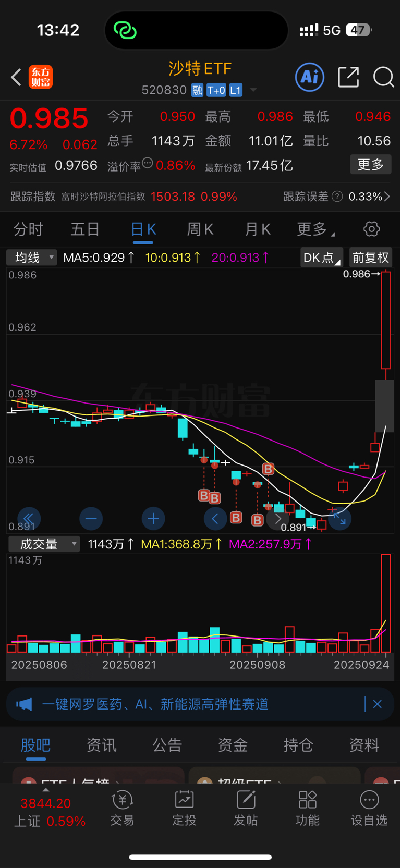This screenshot has width=401, height=868.
Task: Zoom out chart with minus button
Action: [91, 519]
